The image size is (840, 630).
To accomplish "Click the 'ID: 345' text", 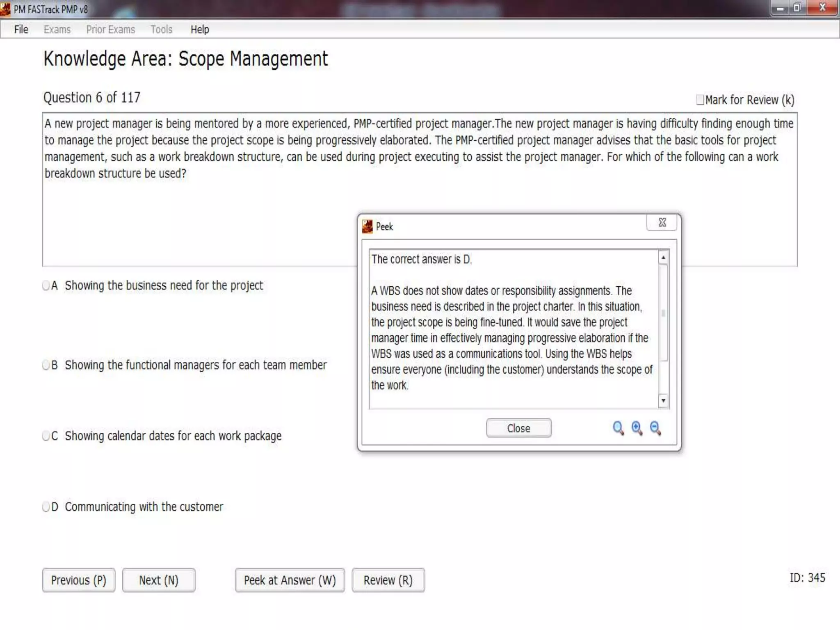I will click(807, 577).
